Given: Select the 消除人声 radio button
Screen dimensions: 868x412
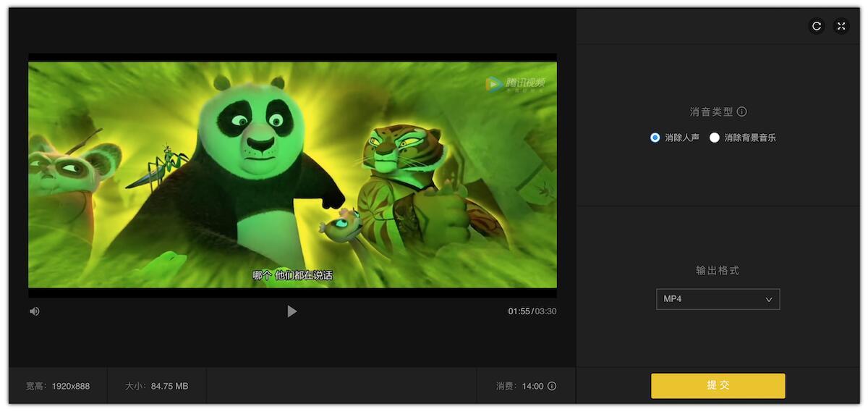Looking at the screenshot, I should pyautogui.click(x=655, y=138).
